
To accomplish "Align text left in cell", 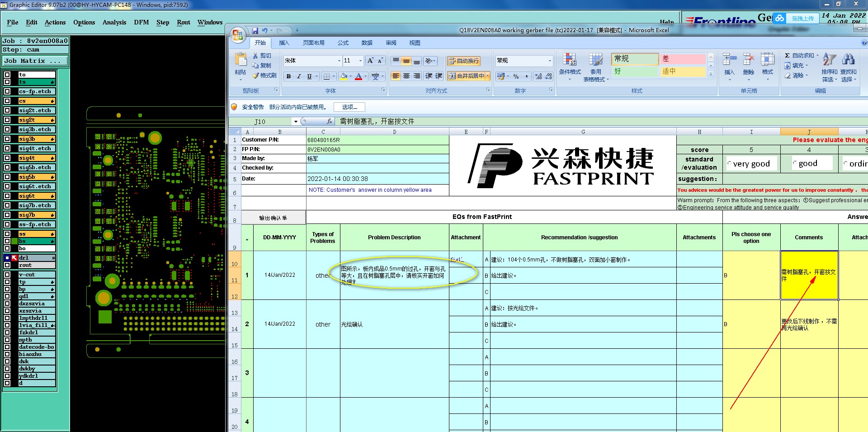I will (x=396, y=76).
